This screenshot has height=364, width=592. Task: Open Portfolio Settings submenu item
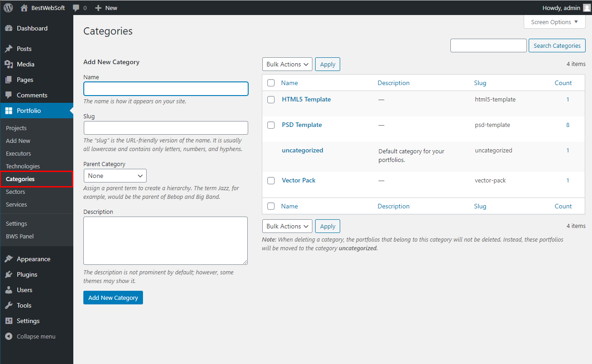[x=16, y=223]
